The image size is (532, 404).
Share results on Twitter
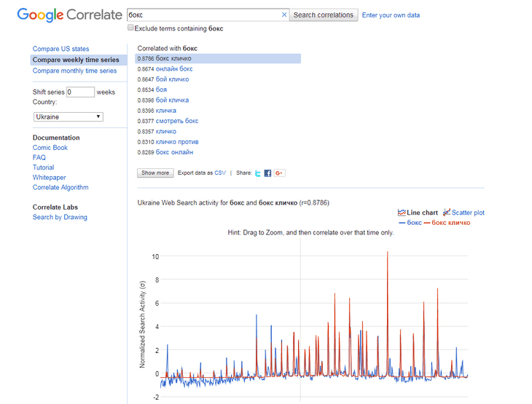coord(258,173)
